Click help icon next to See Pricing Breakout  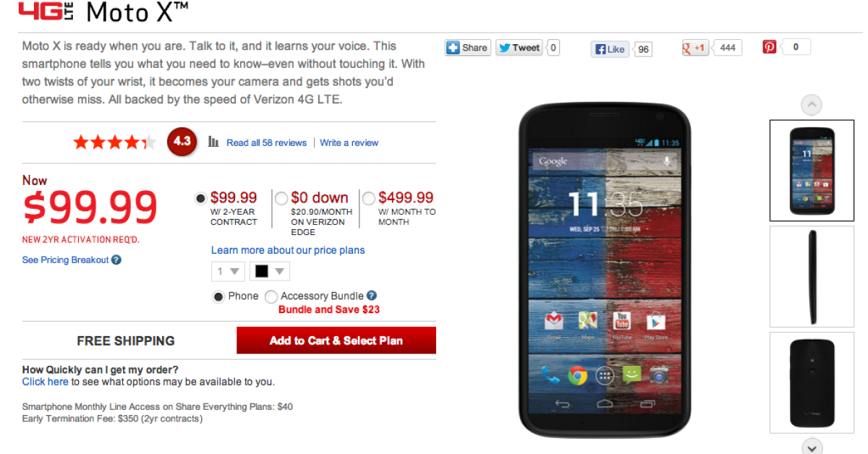[116, 260]
